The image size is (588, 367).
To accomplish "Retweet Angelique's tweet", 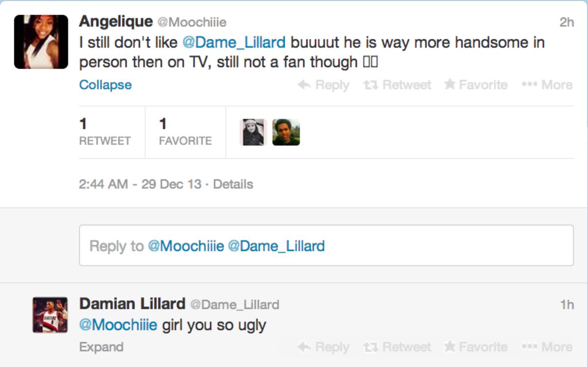I will click(x=397, y=85).
